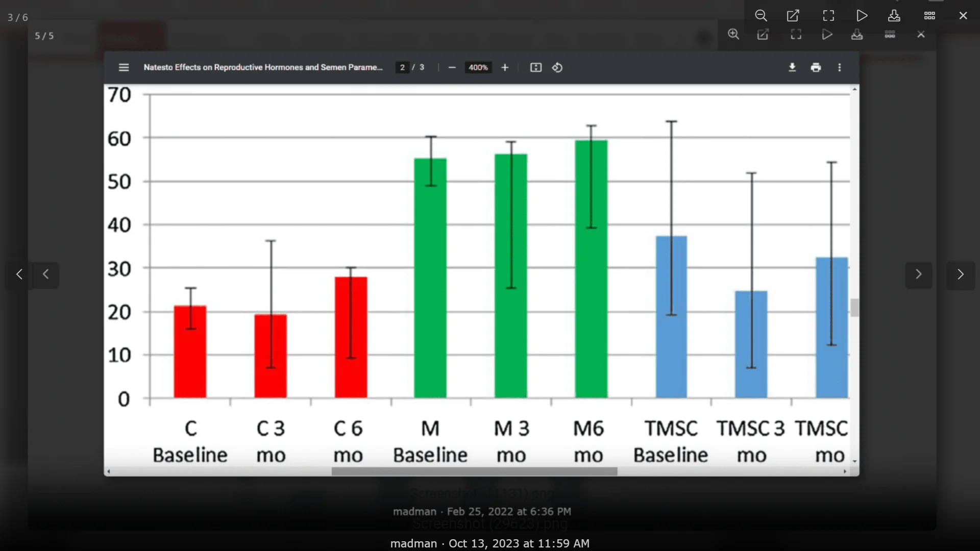The height and width of the screenshot is (551, 980).
Task: Click the PDF page number field
Action: tap(402, 67)
